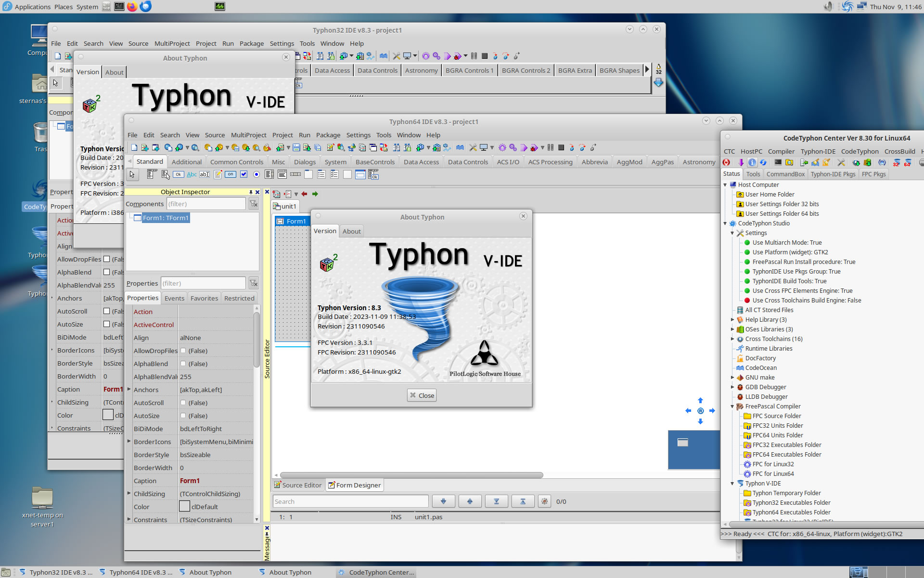The width and height of the screenshot is (924, 578).
Task: Click wrench tools icon in Typhon64 toolbar
Action: point(473,148)
